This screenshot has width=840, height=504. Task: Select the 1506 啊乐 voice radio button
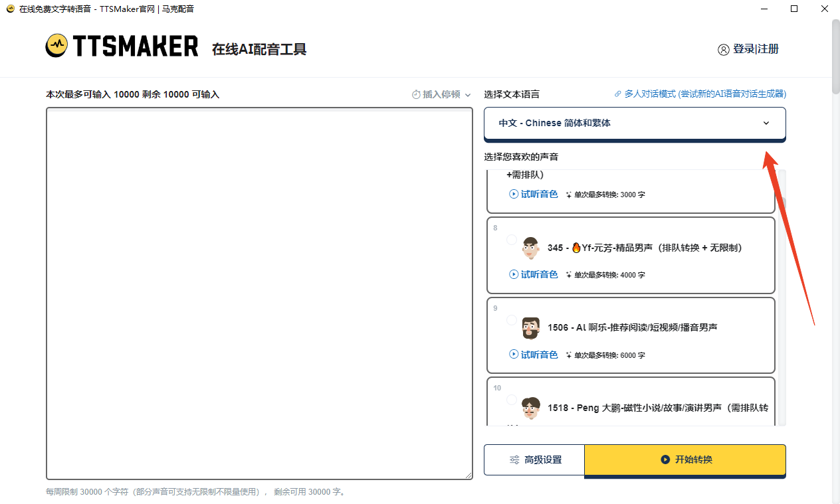[x=511, y=320]
